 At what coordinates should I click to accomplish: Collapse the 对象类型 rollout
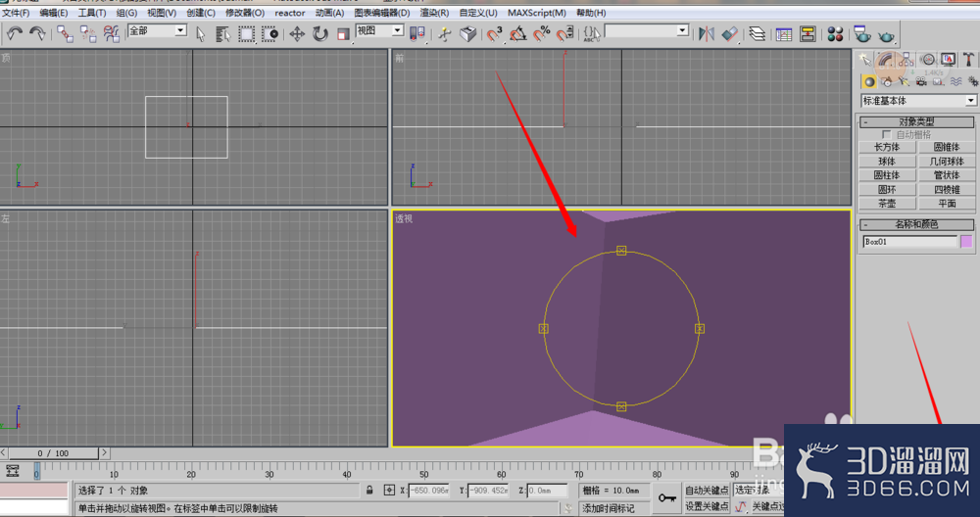pos(916,121)
